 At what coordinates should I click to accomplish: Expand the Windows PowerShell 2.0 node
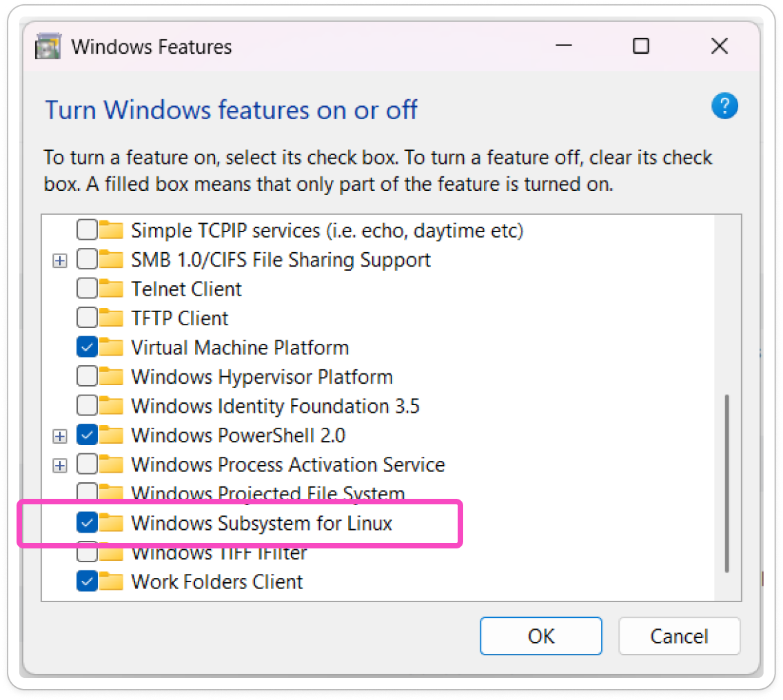click(61, 436)
